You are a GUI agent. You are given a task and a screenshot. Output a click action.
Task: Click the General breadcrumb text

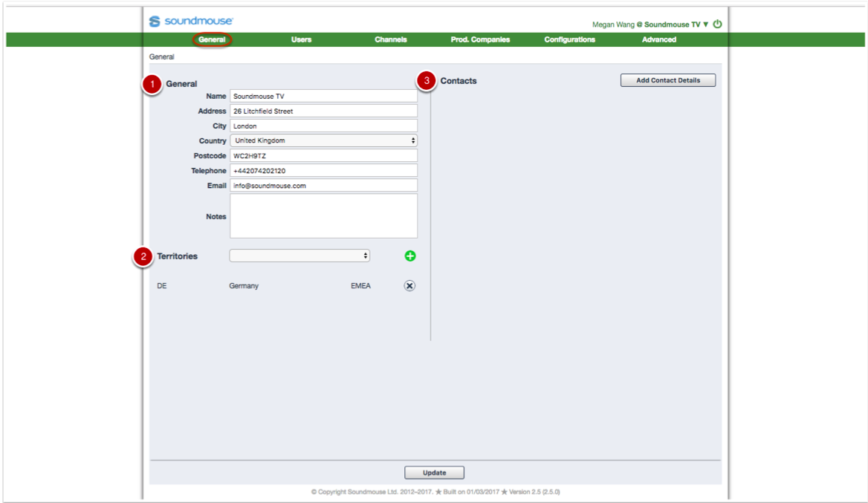[x=162, y=56]
